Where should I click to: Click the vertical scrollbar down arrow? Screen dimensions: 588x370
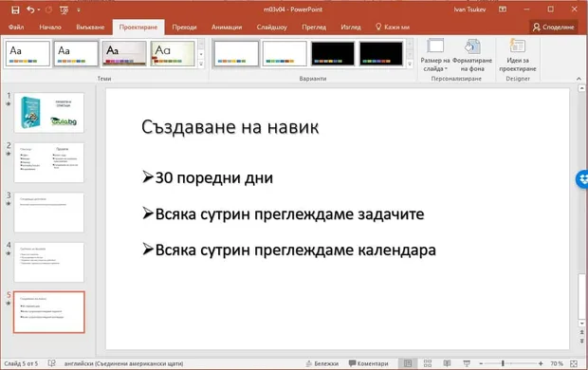pyautogui.click(x=581, y=324)
